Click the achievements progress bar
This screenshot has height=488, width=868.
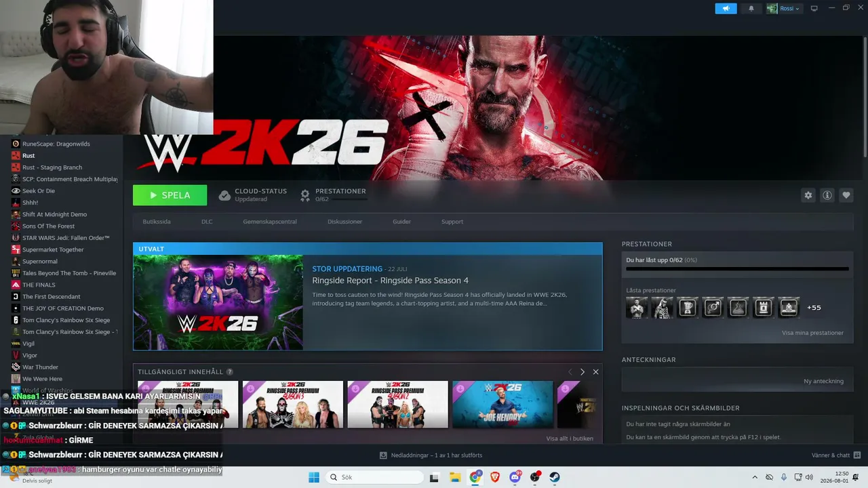(x=737, y=269)
